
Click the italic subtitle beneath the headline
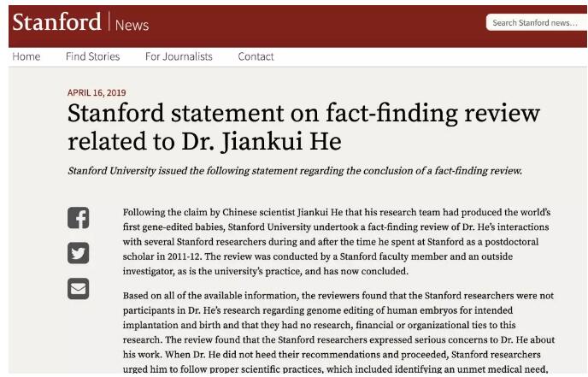295,171
